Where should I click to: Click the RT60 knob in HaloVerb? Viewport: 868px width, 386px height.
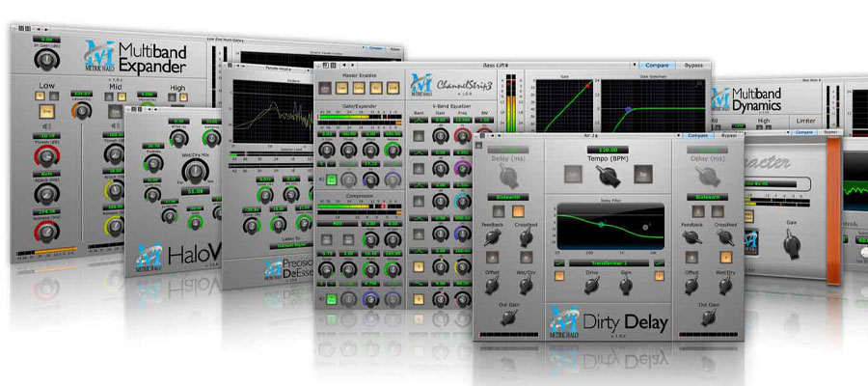(x=178, y=138)
